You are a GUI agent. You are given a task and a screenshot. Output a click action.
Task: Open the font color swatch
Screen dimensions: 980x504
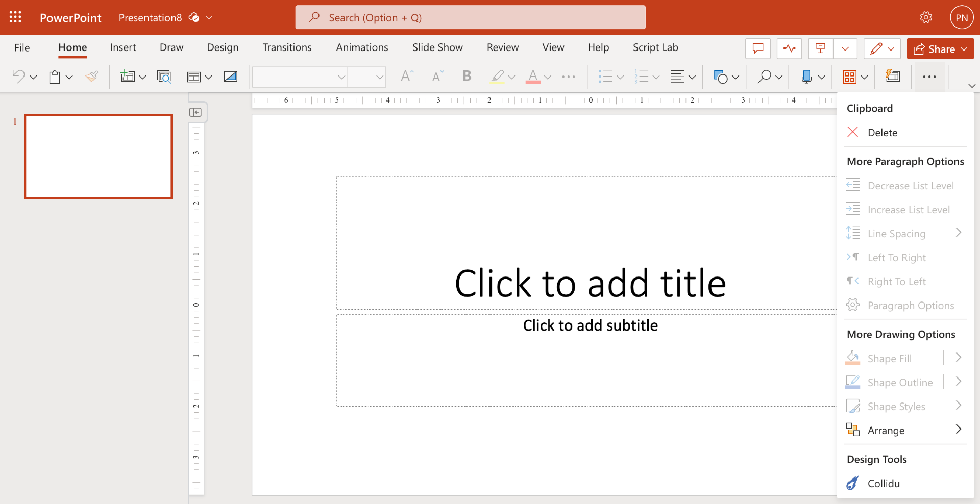pyautogui.click(x=533, y=77)
